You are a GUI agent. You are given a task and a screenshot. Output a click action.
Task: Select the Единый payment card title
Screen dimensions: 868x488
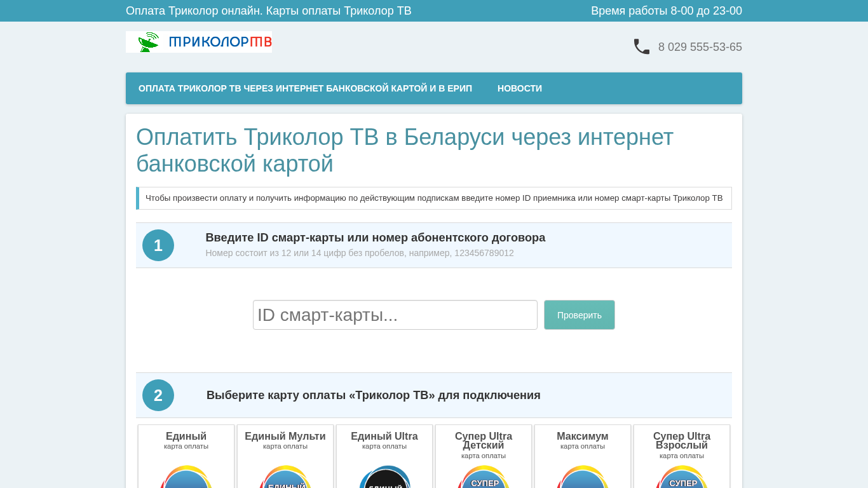click(186, 437)
